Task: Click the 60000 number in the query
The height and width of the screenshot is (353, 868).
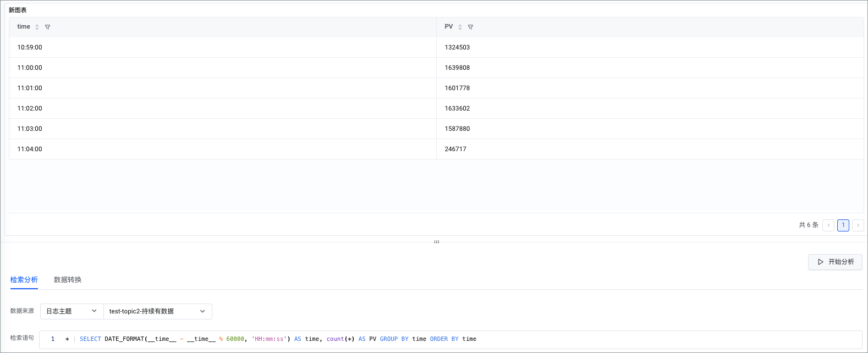Action: click(235, 339)
